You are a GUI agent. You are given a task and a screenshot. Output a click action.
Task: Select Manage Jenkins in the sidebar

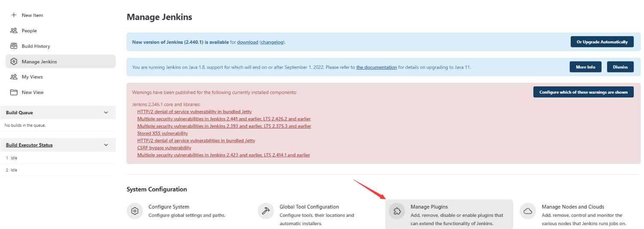60,61
